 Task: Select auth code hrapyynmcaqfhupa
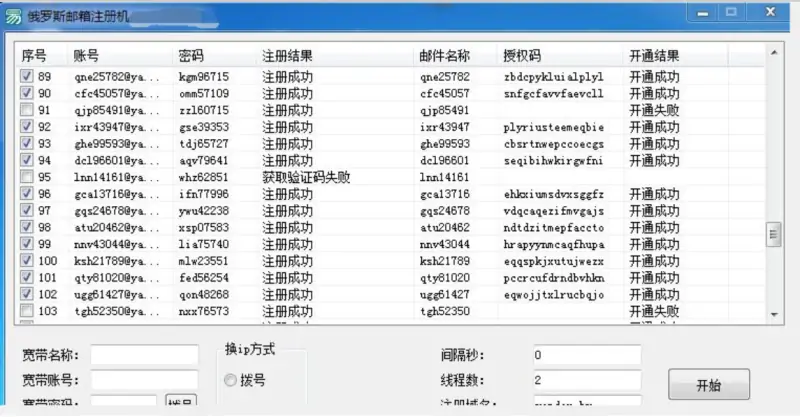554,244
